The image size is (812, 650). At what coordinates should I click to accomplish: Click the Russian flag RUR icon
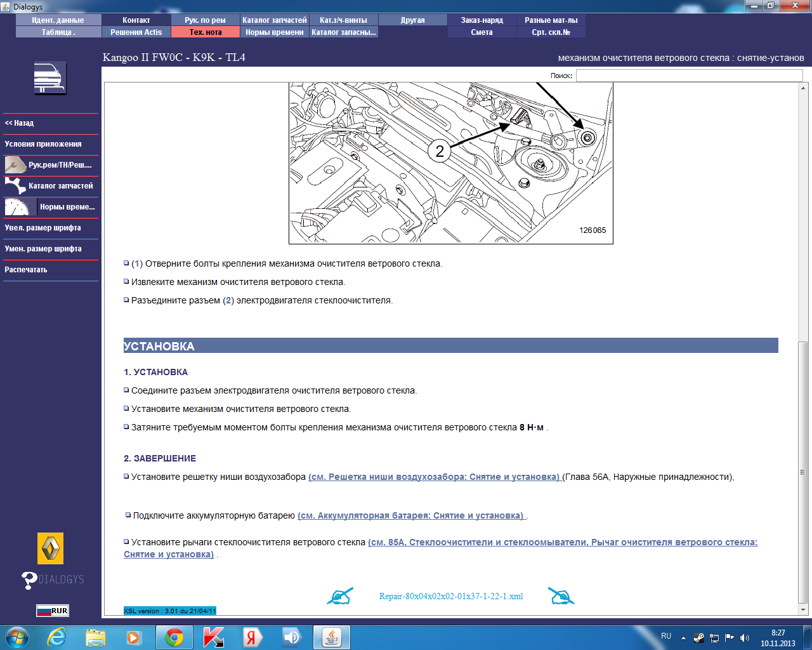(52, 611)
